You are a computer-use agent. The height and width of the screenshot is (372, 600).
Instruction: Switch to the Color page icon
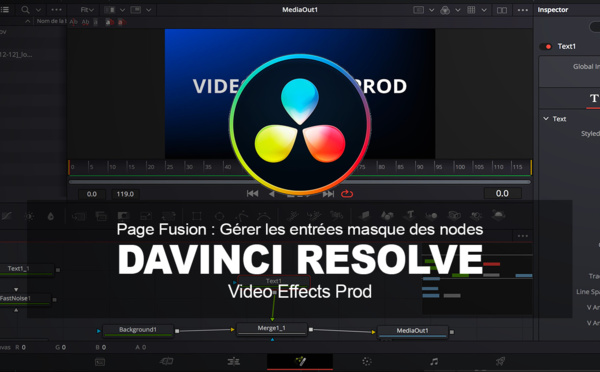(x=367, y=361)
